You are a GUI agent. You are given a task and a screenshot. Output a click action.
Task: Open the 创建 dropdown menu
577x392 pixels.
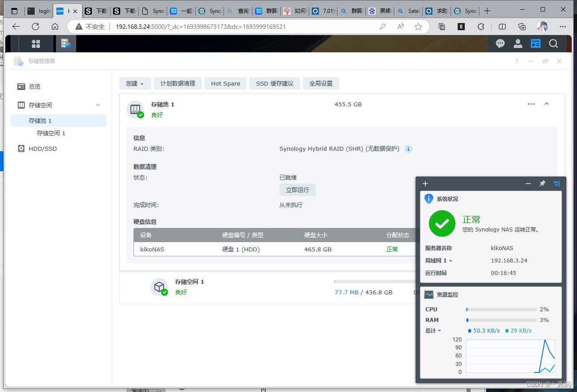(x=135, y=83)
